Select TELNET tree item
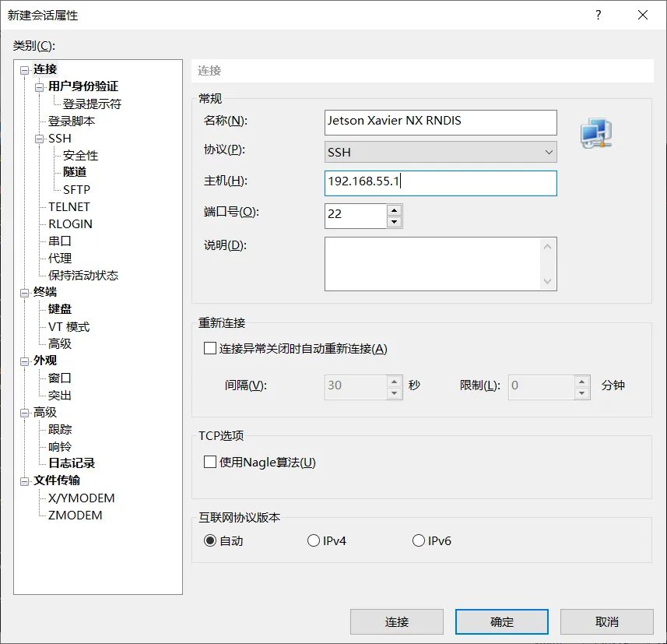The width and height of the screenshot is (667, 644). pos(69,207)
